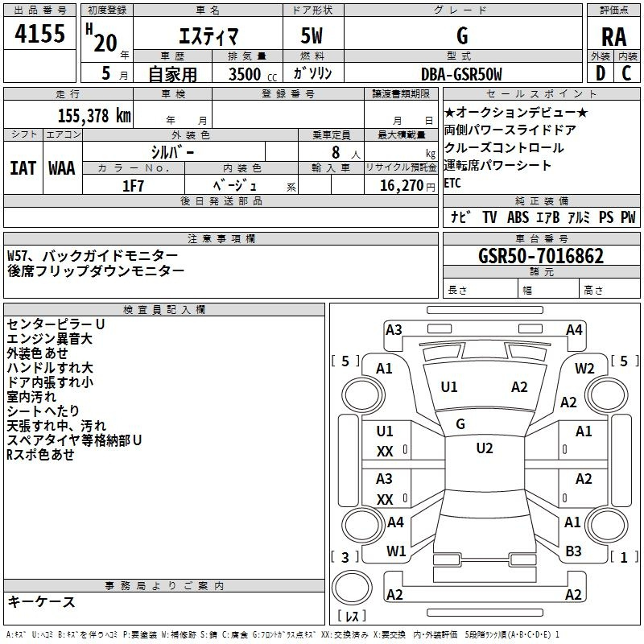The image size is (644, 644).
Task: Click the クルーズコントロール line
Action: (504, 147)
